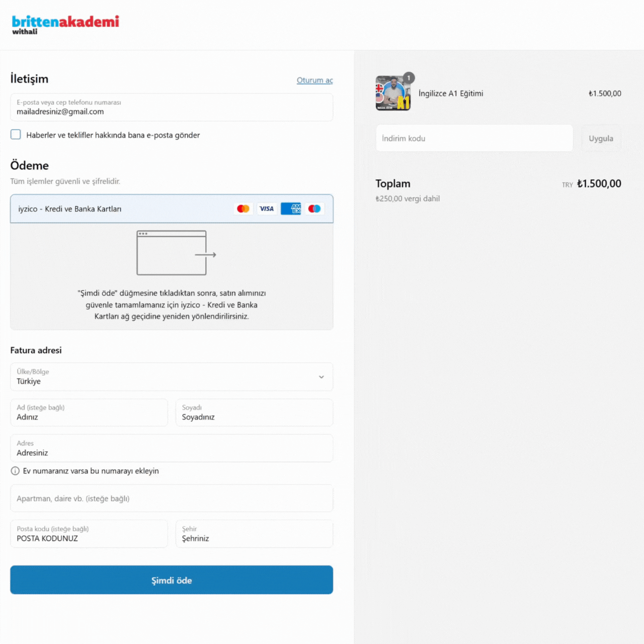The width and height of the screenshot is (644, 644).
Task: Select the Şehir city input field
Action: click(x=254, y=534)
